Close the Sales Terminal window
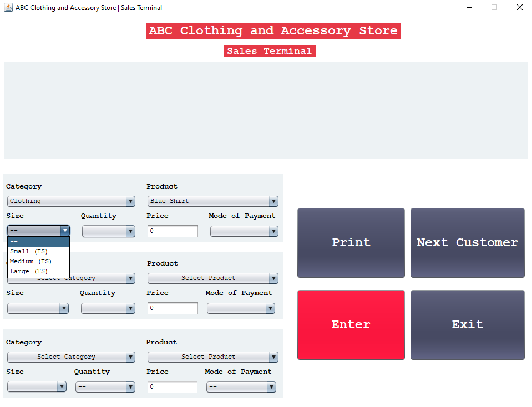 click(x=519, y=7)
